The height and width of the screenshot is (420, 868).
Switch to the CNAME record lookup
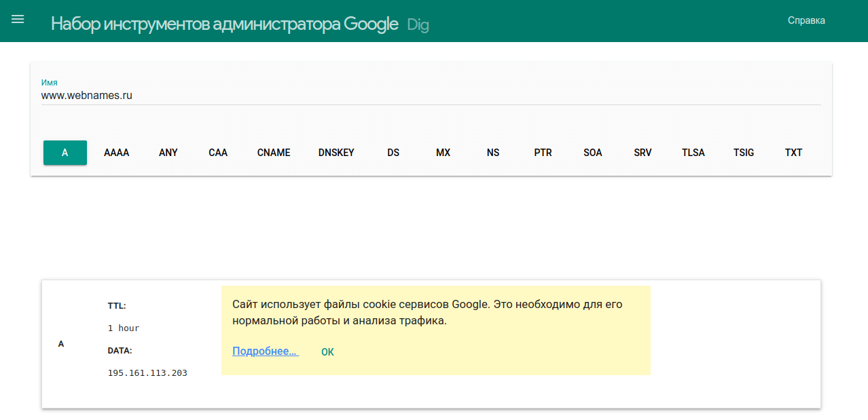(274, 153)
